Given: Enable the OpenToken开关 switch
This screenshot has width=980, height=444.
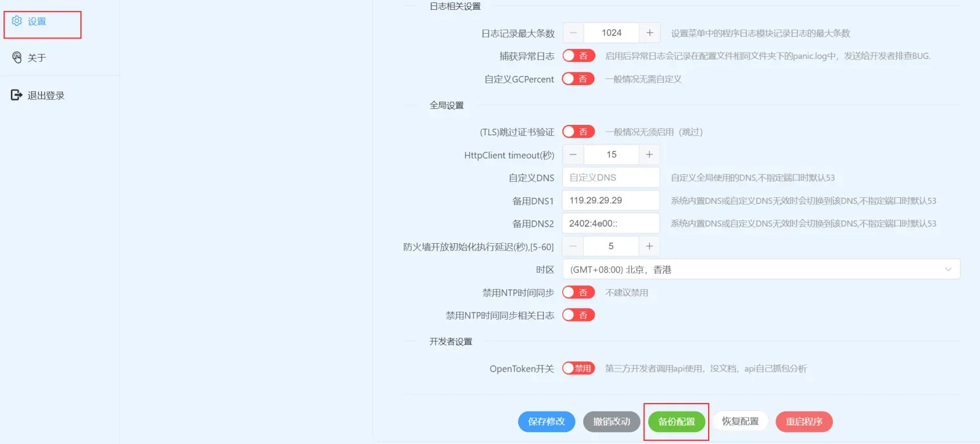Looking at the screenshot, I should tap(578, 368).
